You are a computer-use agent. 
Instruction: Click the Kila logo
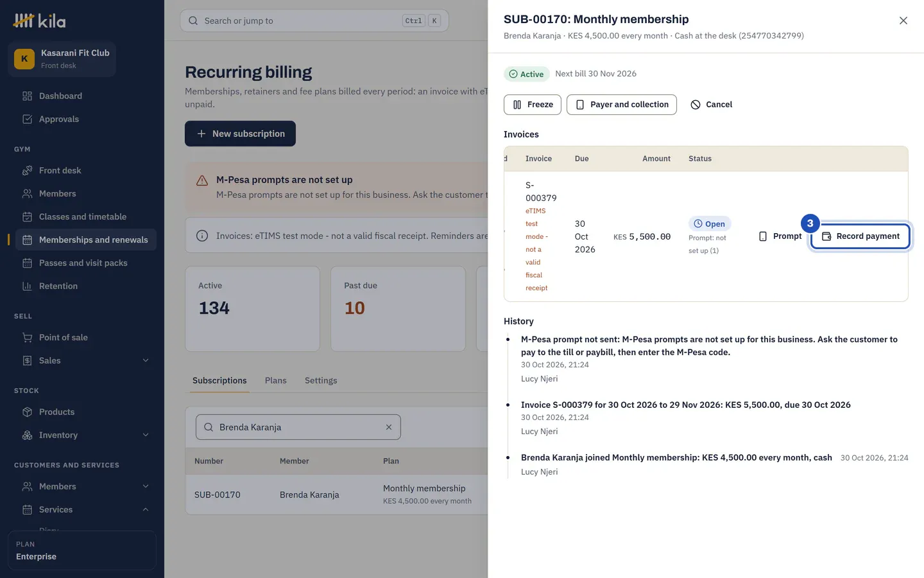[39, 21]
